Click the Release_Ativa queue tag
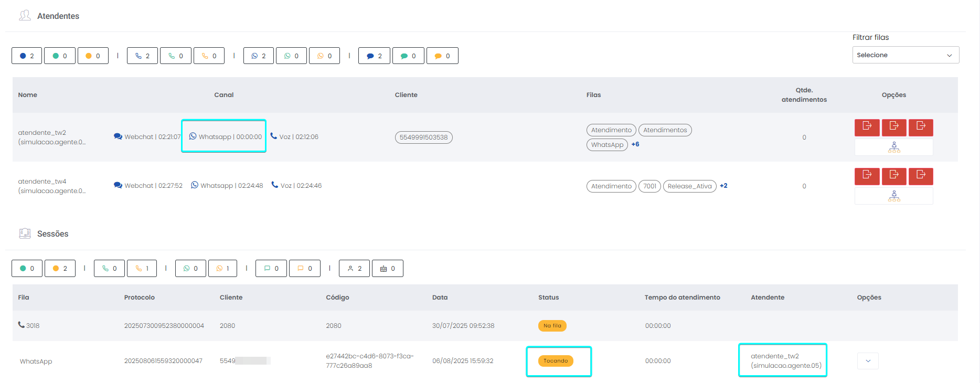Image resolution: width=980 pixels, height=383 pixels. click(x=689, y=186)
